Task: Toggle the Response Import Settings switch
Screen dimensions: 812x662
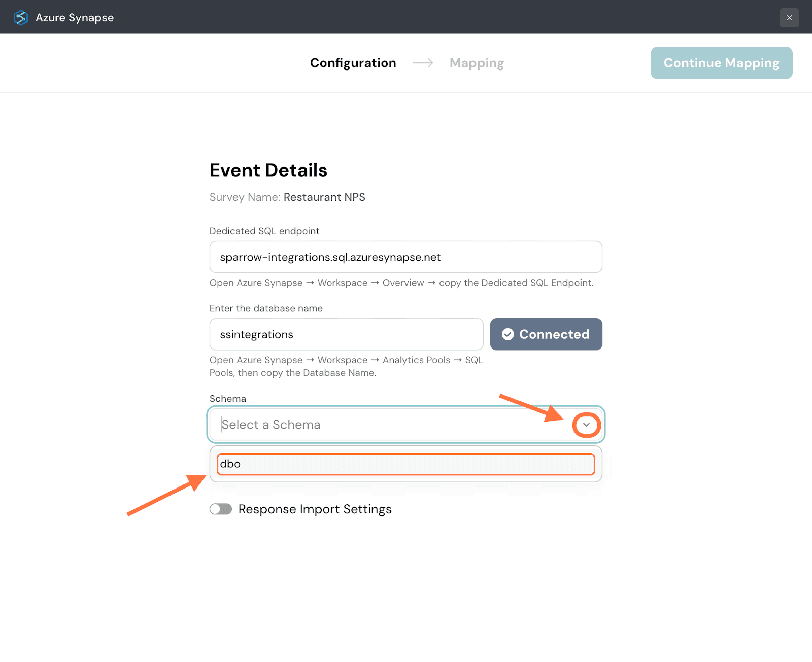Action: point(221,509)
